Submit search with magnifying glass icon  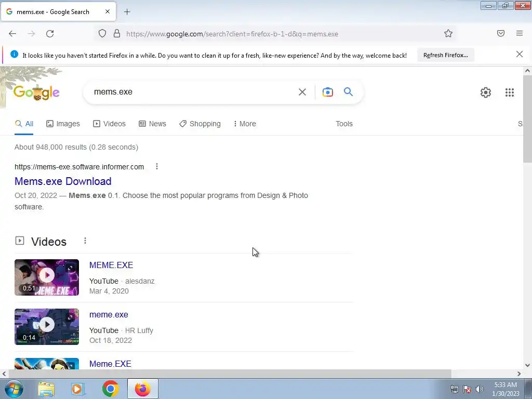click(349, 91)
